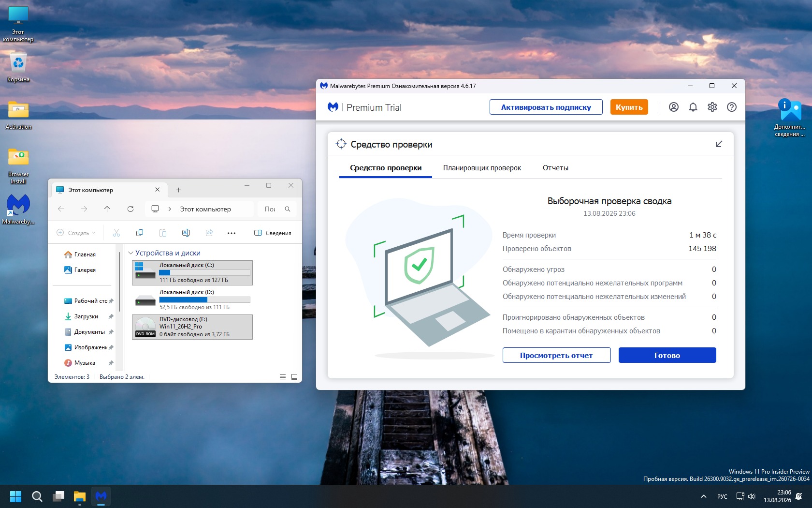The image size is (812, 508).
Task: Open the Корзина recycle bin icon
Action: 18,68
